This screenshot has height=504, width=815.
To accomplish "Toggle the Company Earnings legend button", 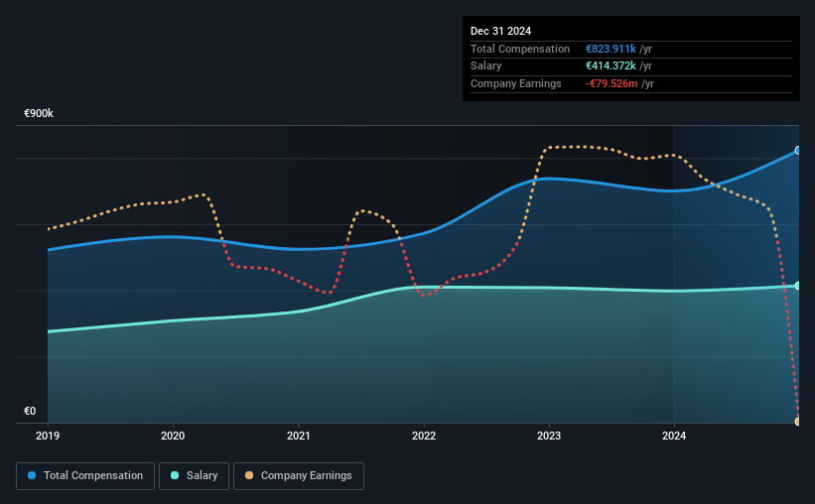I will click(x=299, y=475).
